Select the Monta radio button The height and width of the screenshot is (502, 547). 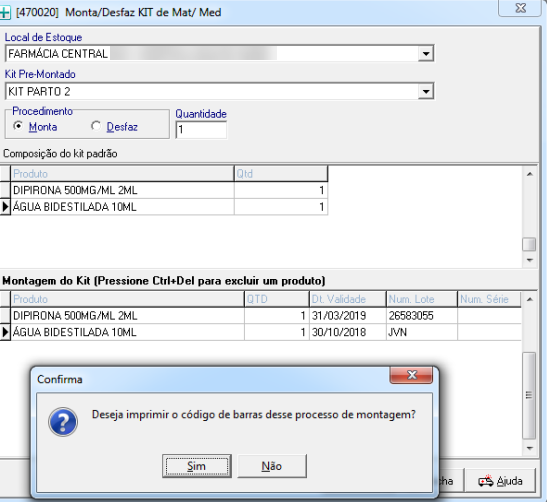click(x=18, y=126)
